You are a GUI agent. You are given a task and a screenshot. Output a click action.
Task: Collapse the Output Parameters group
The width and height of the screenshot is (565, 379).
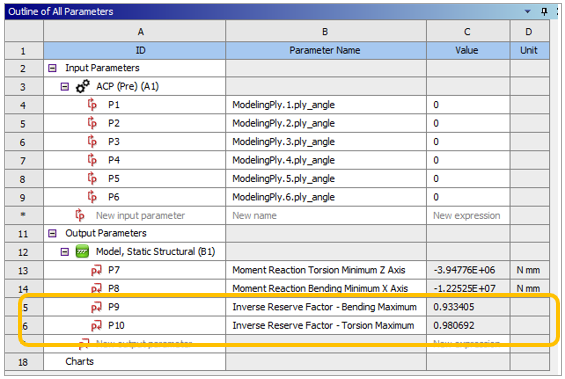tap(52, 233)
